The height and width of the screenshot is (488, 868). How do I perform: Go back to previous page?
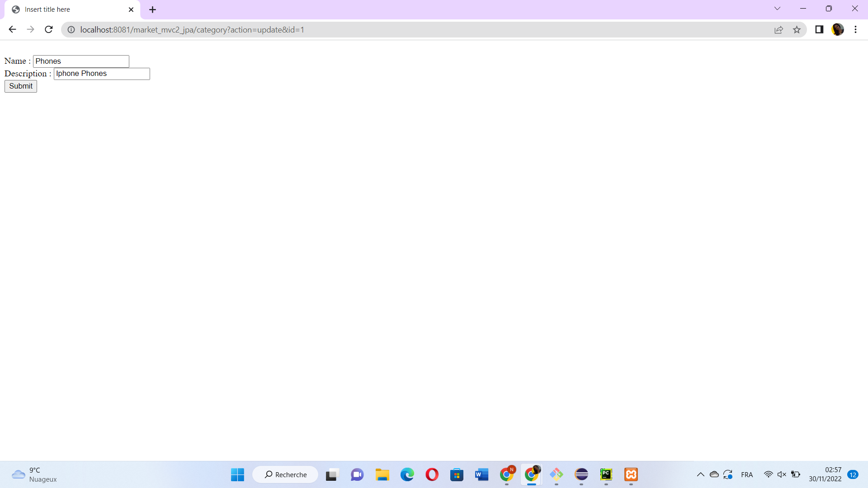(x=12, y=30)
